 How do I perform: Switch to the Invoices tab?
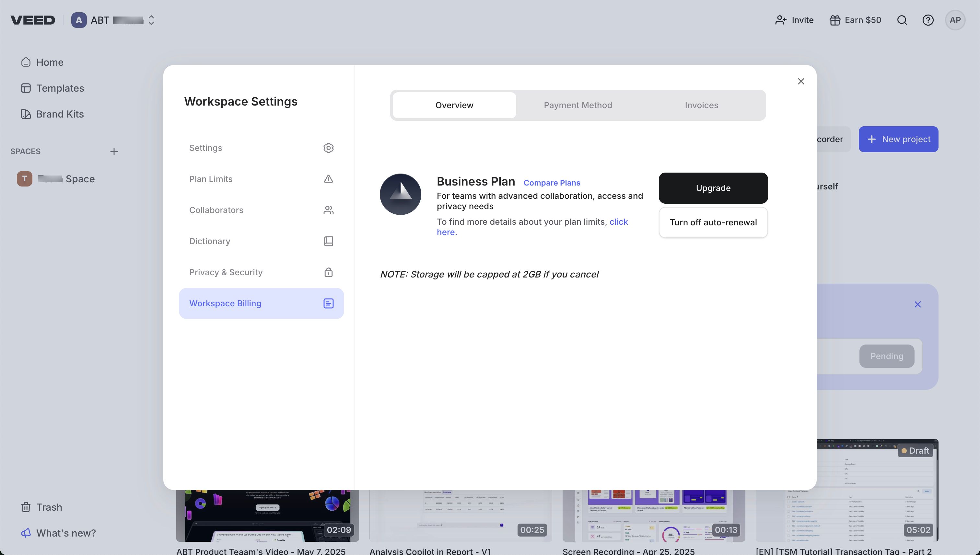[702, 105]
